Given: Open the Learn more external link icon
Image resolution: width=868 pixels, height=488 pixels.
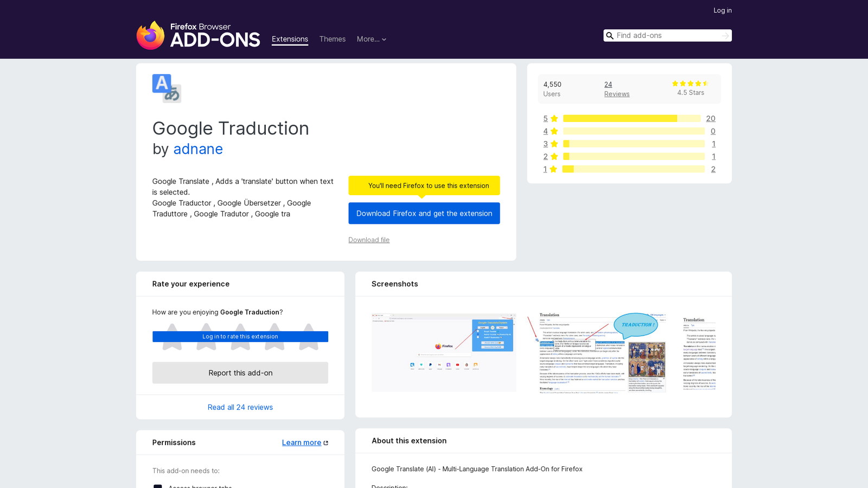Looking at the screenshot, I should pos(326,443).
